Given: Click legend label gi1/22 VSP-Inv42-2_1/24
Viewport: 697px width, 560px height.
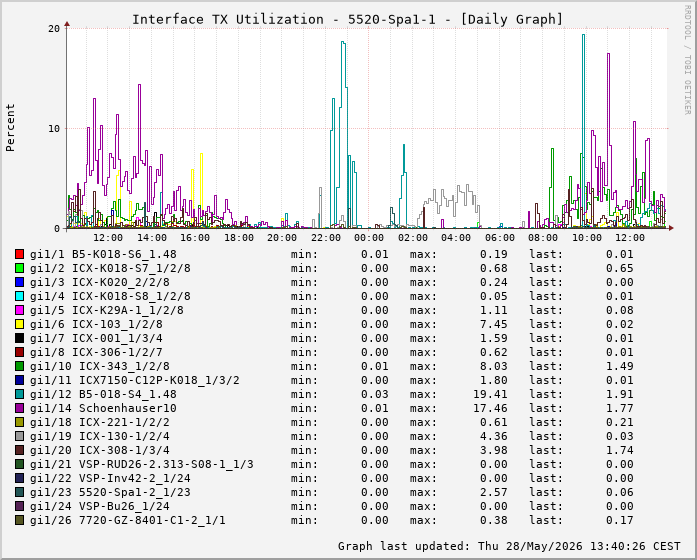Looking at the screenshot, I should (110, 478).
